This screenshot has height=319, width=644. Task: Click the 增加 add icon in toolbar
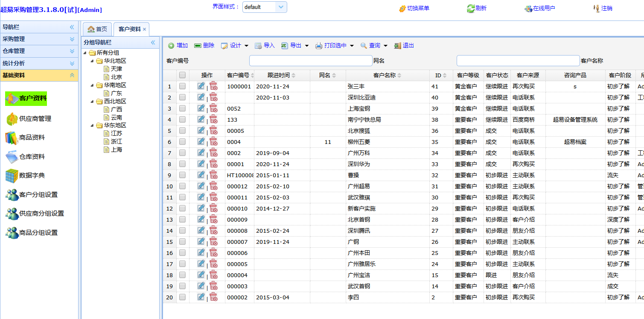pos(171,46)
